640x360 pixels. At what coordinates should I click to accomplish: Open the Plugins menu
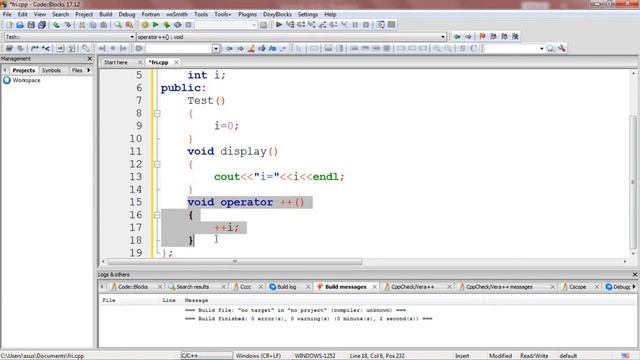pos(247,14)
